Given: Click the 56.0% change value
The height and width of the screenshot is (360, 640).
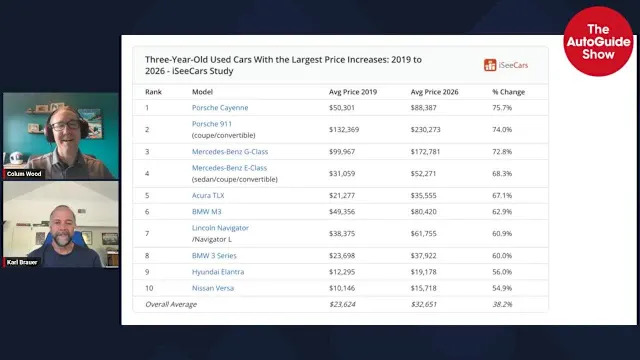Looking at the screenshot, I should point(502,272).
